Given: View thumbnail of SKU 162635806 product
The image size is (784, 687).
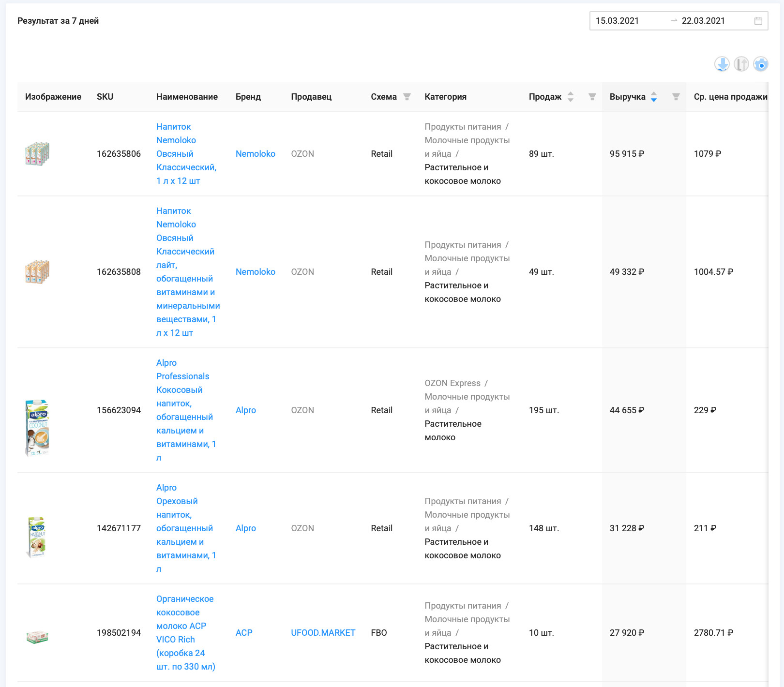Looking at the screenshot, I should (37, 154).
